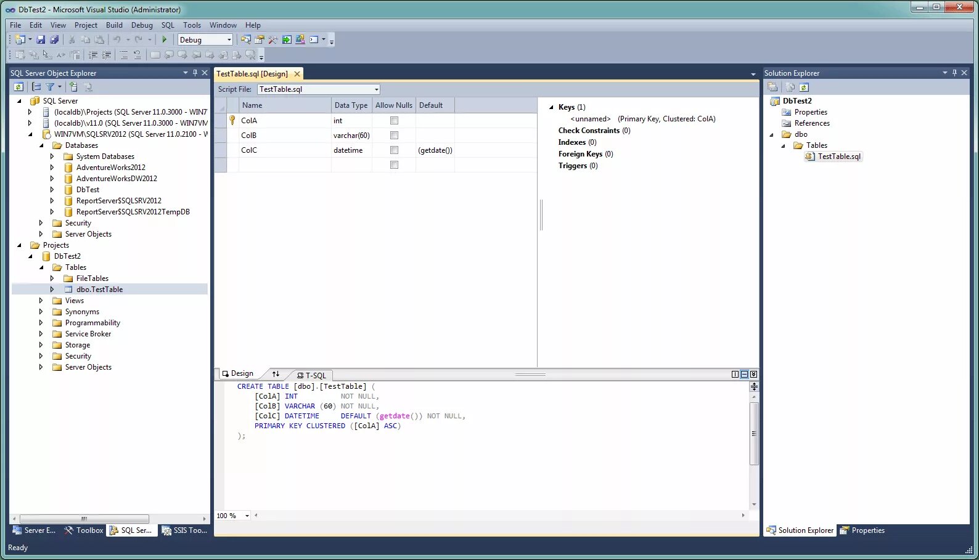
Task: Click the Decrease Indent toolbar icon
Action: coord(92,55)
